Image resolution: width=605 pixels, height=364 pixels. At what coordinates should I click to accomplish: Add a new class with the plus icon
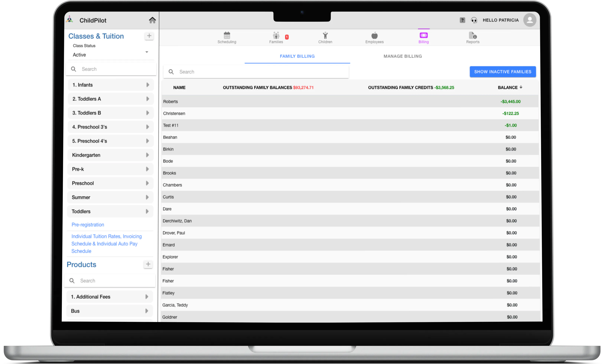[x=149, y=36]
